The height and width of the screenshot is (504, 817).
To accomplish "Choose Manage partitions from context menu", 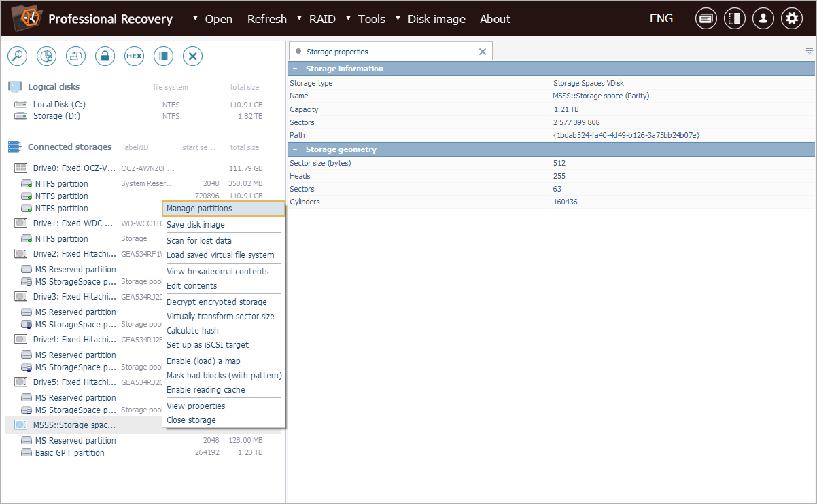I will (224, 209).
